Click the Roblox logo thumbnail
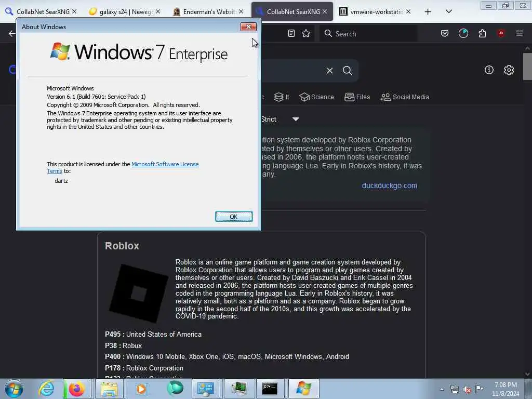 138,293
